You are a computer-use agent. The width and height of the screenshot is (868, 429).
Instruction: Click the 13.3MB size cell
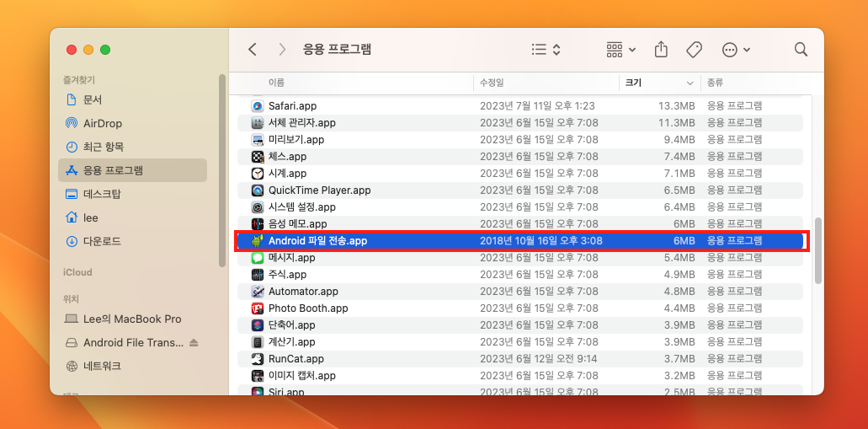pos(676,106)
